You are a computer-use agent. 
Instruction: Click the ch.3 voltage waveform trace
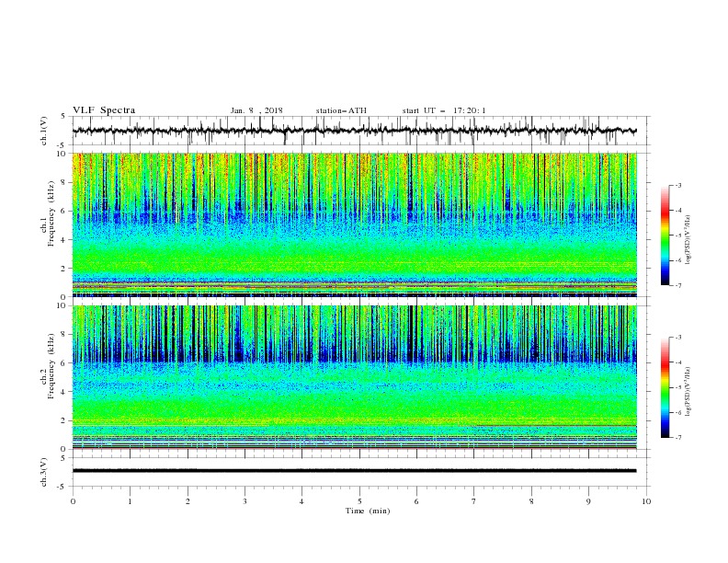click(355, 471)
